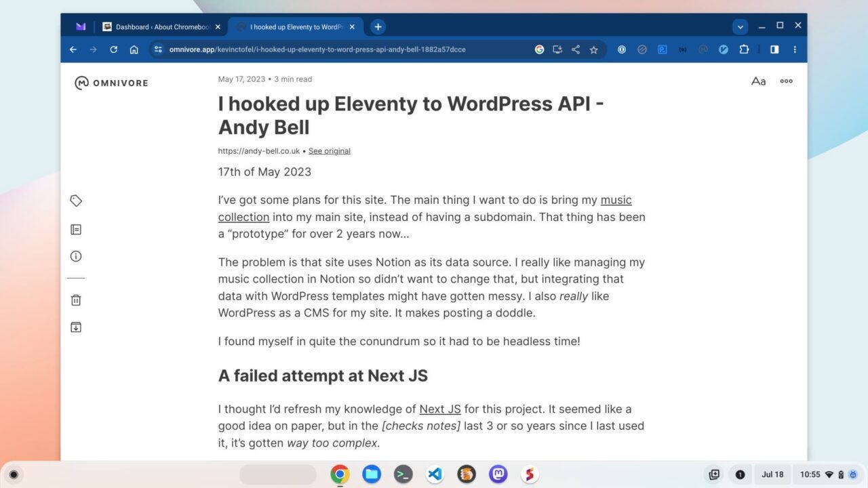Open the Terminal app on the shelf
868x488 pixels.
point(403,474)
